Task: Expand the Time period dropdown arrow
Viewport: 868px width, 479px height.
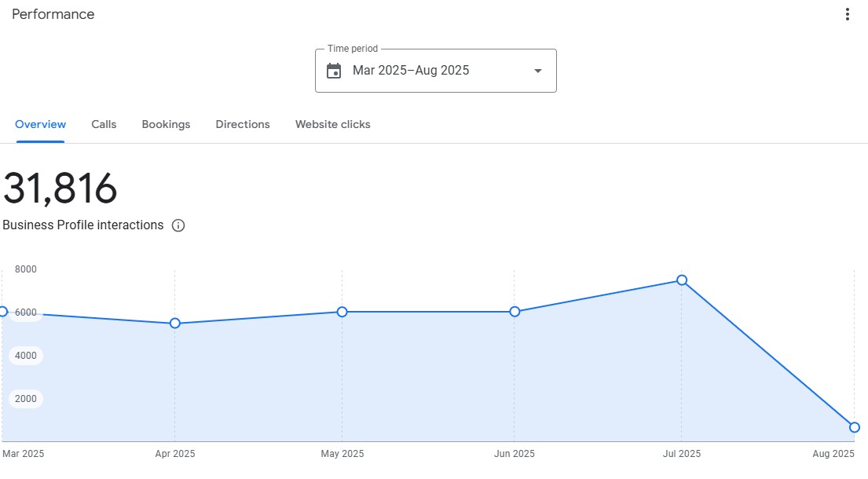Action: tap(537, 71)
